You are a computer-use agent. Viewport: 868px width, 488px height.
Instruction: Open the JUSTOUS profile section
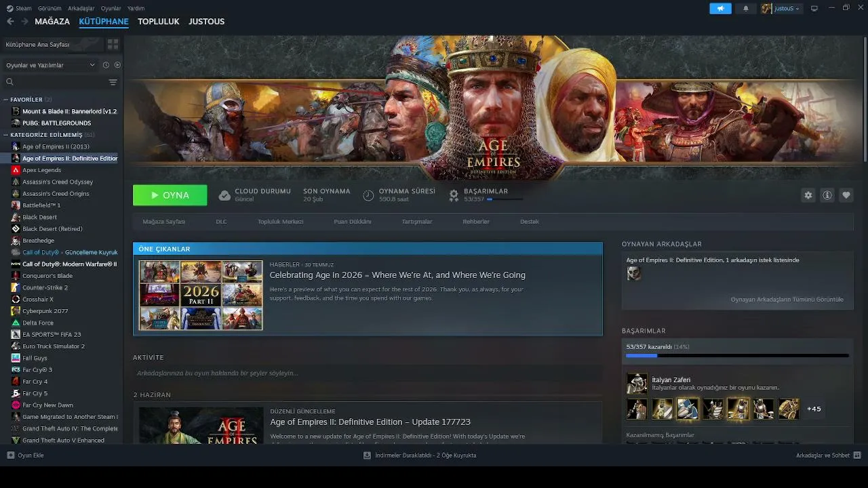coord(206,22)
